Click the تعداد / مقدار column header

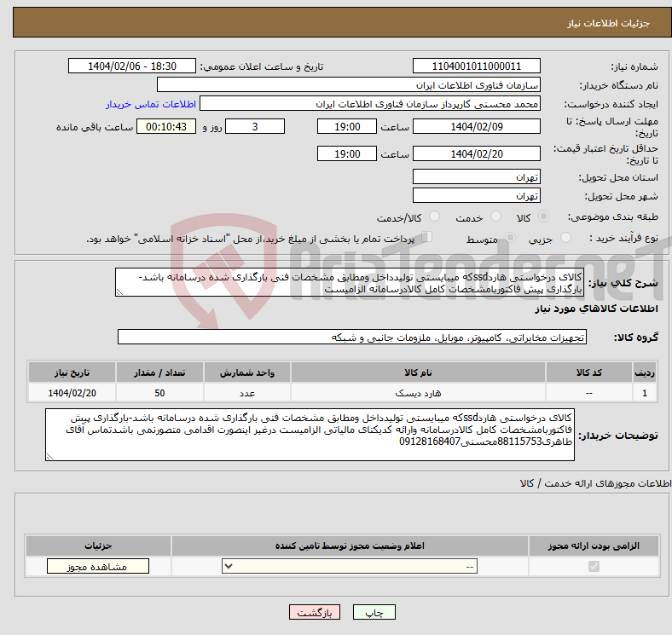coord(159,372)
